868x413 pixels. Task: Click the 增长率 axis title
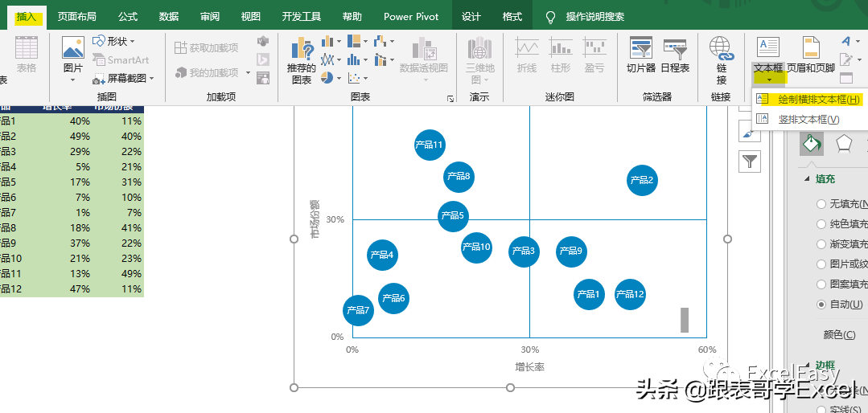coord(530,366)
